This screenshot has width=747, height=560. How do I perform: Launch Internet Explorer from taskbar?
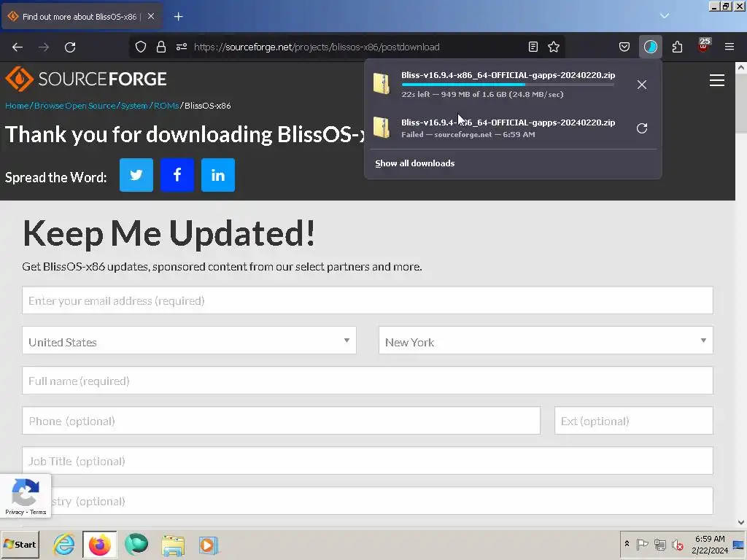tap(64, 545)
